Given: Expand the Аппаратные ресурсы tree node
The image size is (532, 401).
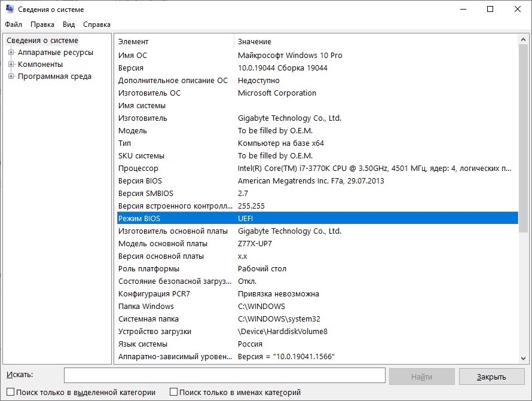Looking at the screenshot, I should pyautogui.click(x=11, y=53).
